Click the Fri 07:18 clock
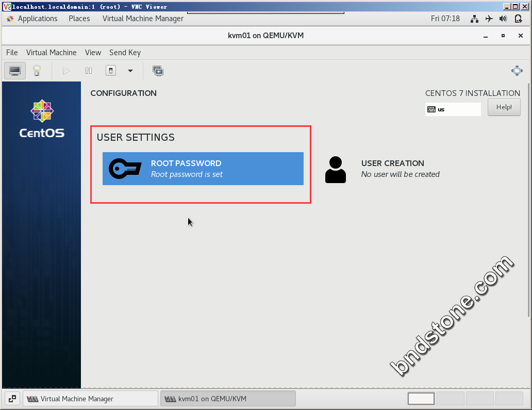532x410 pixels. pyautogui.click(x=445, y=19)
